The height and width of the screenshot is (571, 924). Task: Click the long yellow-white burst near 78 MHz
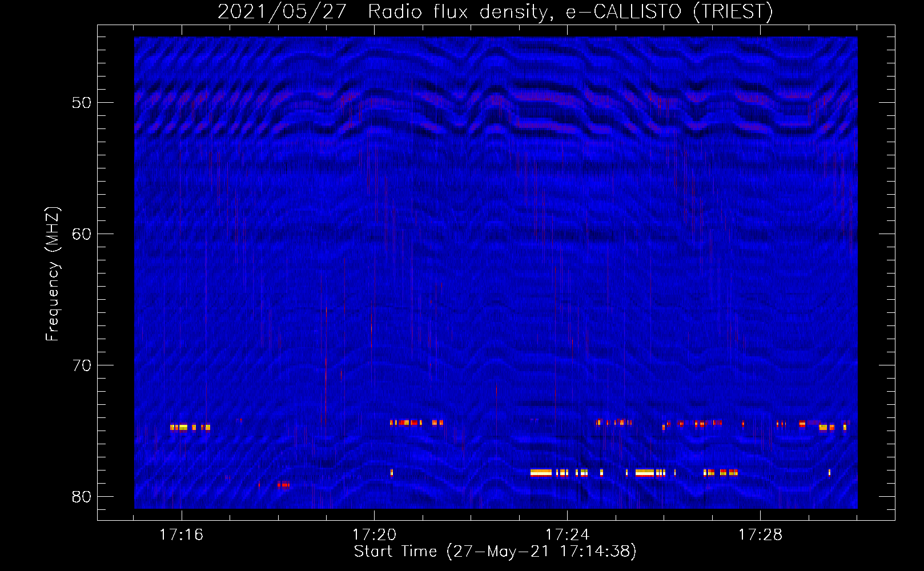click(x=541, y=473)
